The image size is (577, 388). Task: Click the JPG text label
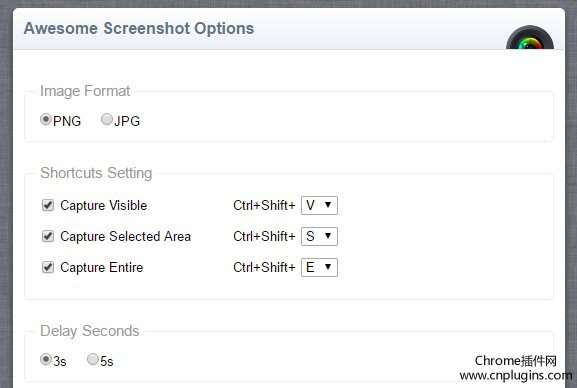coord(127,121)
